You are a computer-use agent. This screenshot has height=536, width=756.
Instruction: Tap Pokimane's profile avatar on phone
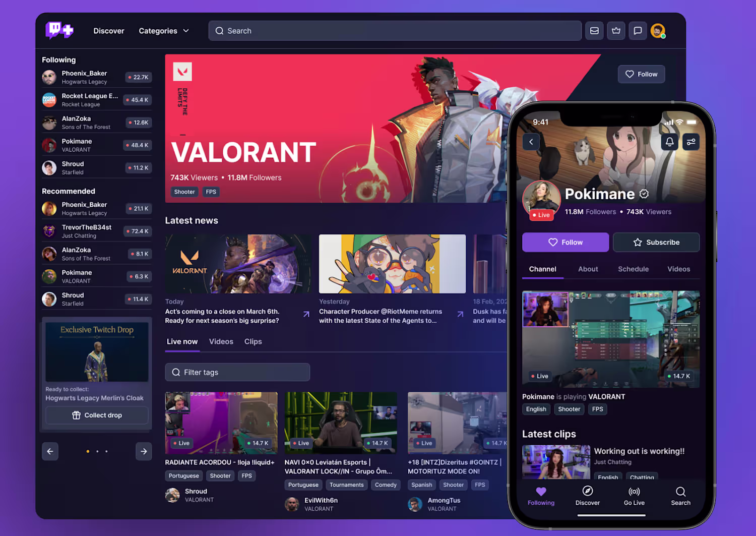[541, 199]
